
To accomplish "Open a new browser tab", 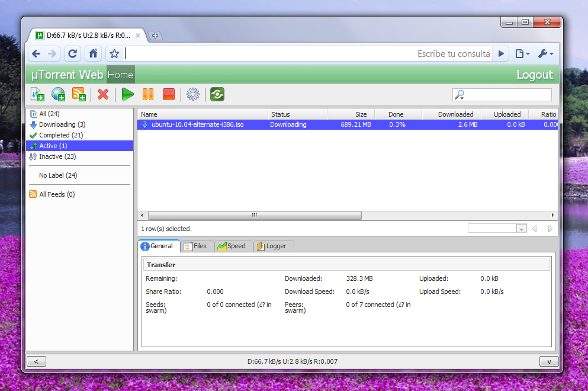I will coord(155,36).
